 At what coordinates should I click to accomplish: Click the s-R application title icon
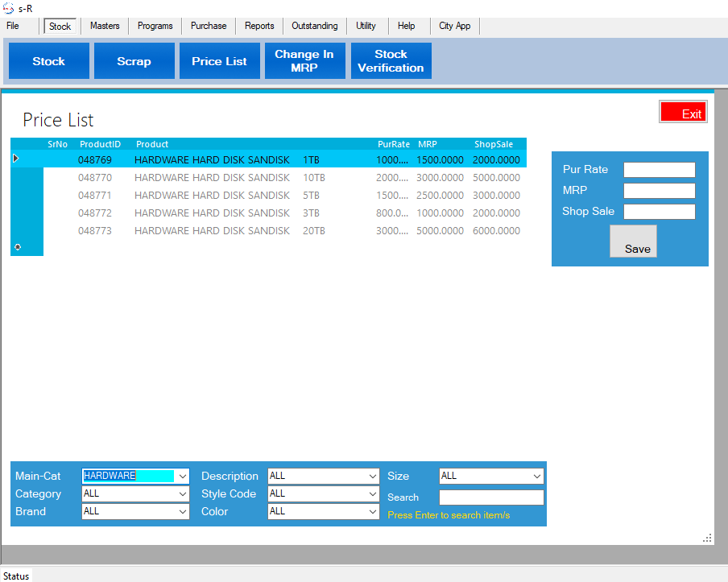pyautogui.click(x=9, y=9)
